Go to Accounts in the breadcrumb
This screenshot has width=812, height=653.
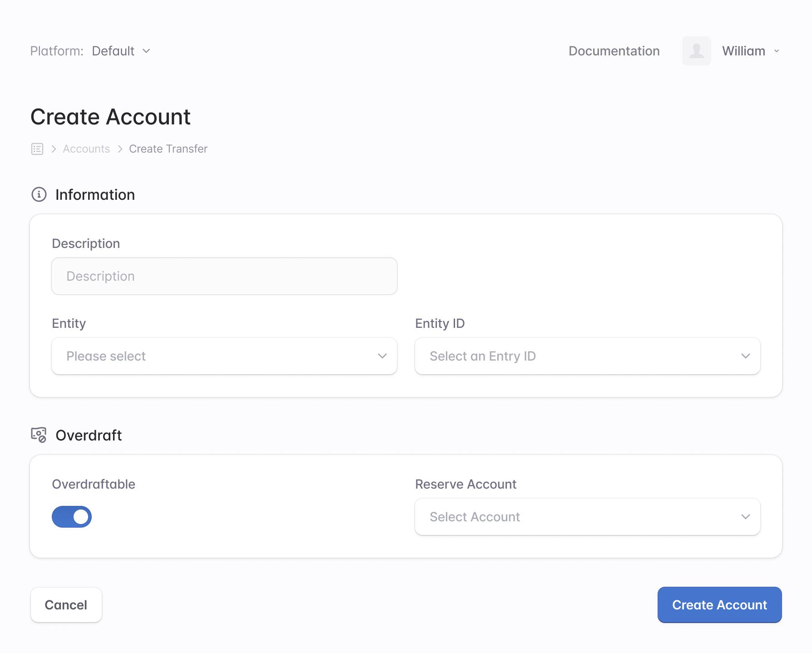(86, 149)
